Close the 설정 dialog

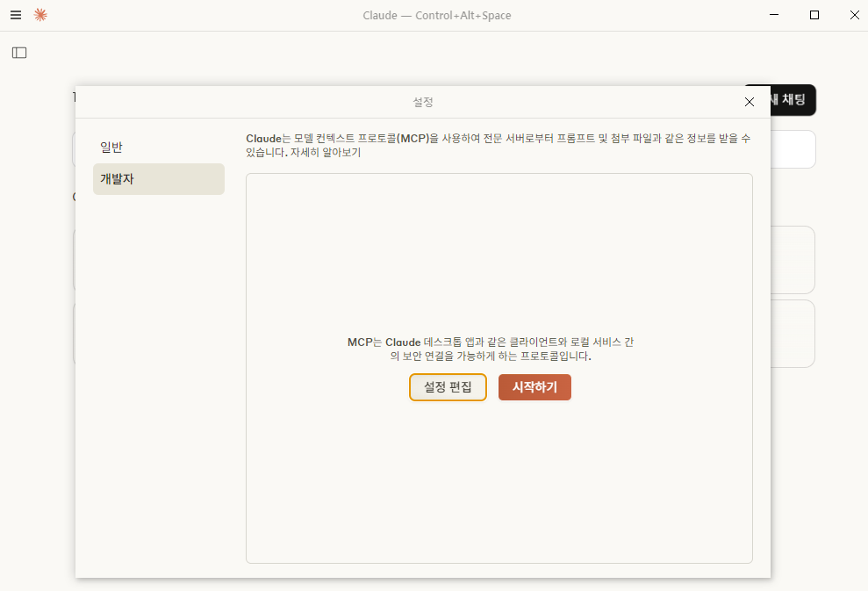click(749, 102)
